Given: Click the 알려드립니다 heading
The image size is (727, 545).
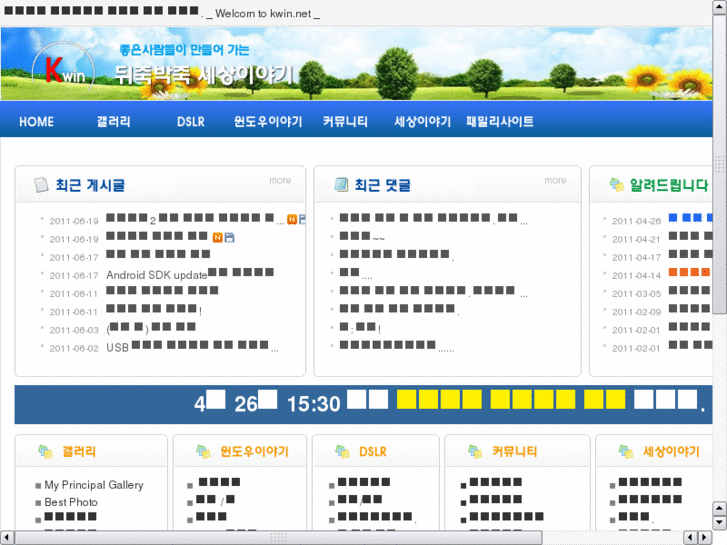Looking at the screenshot, I should pos(669,185).
